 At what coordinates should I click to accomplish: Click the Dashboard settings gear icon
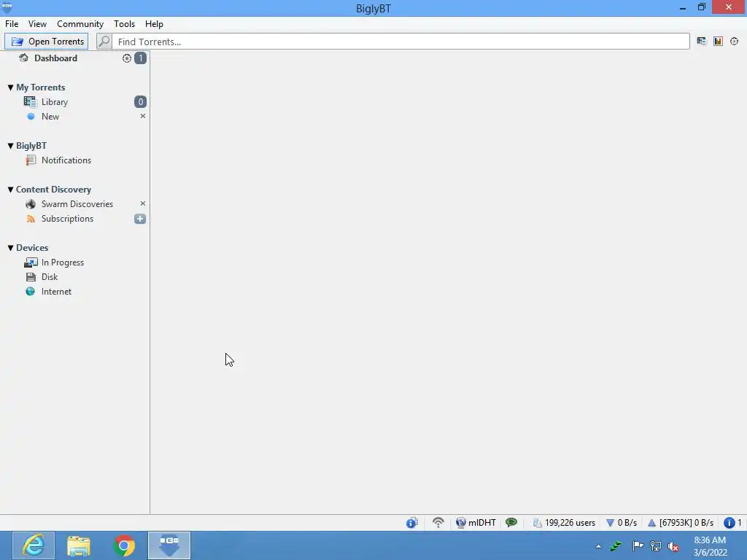pos(127,58)
